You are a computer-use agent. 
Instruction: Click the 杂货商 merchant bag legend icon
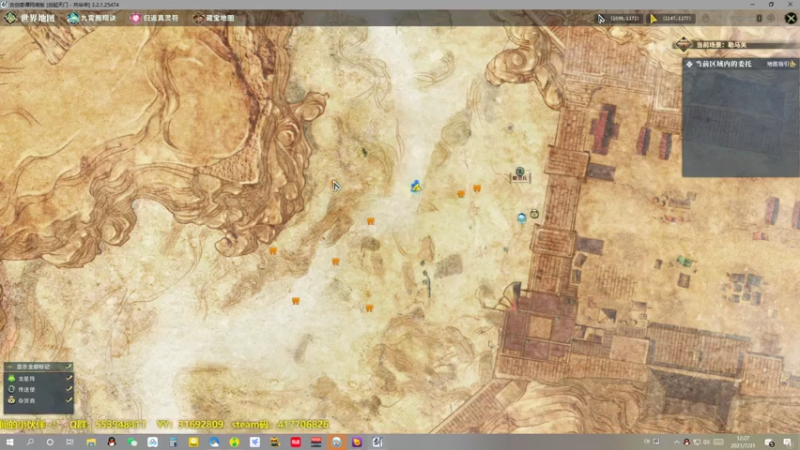click(11, 400)
